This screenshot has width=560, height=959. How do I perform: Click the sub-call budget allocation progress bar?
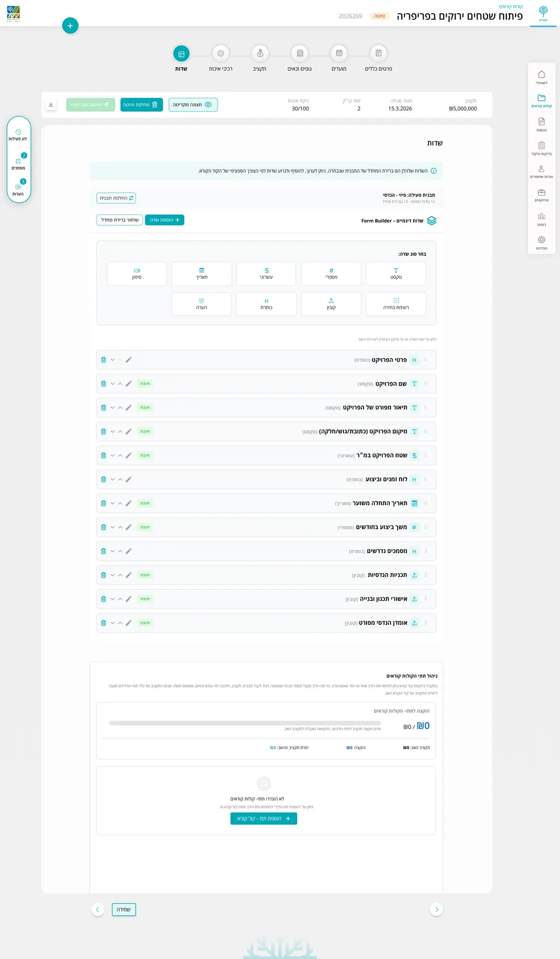[x=245, y=723]
